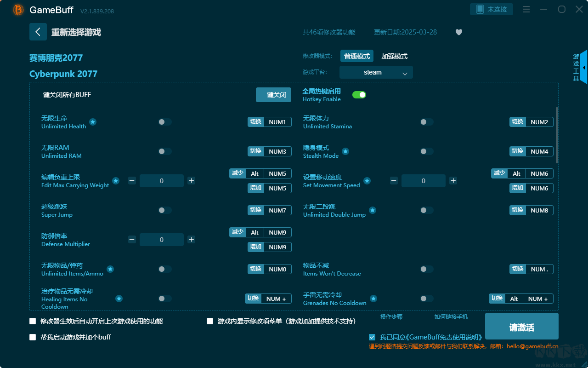Click 未连接 connection status button
This screenshot has width=588, height=368.
pos(492,9)
